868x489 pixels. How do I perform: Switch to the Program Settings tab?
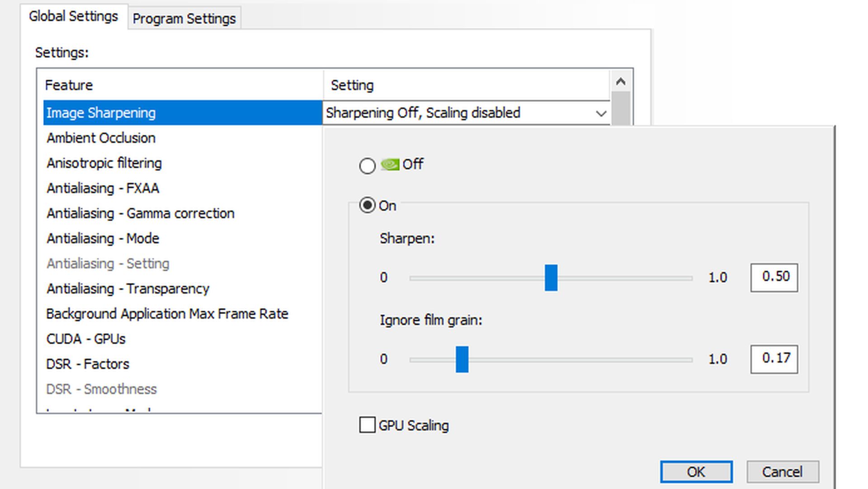[184, 19]
